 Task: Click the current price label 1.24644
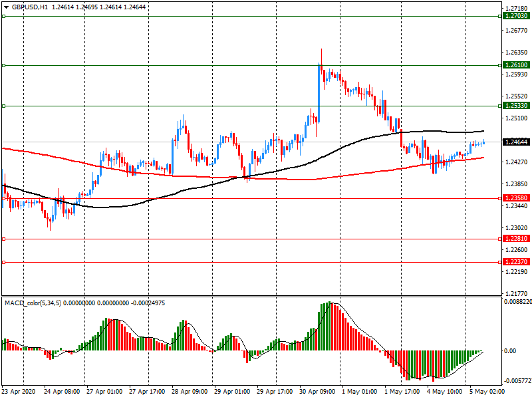pyautogui.click(x=516, y=142)
